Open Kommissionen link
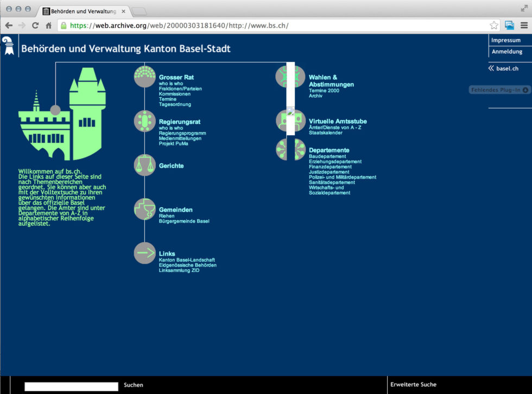 [x=174, y=94]
